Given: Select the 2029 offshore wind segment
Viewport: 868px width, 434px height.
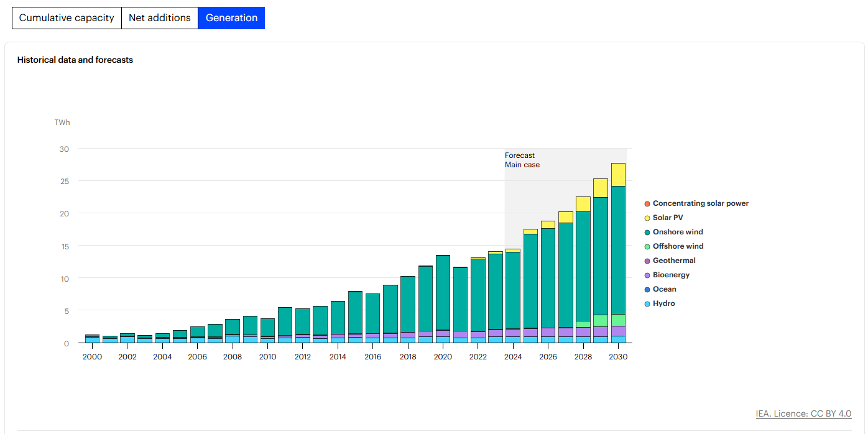Looking at the screenshot, I should pos(601,321).
